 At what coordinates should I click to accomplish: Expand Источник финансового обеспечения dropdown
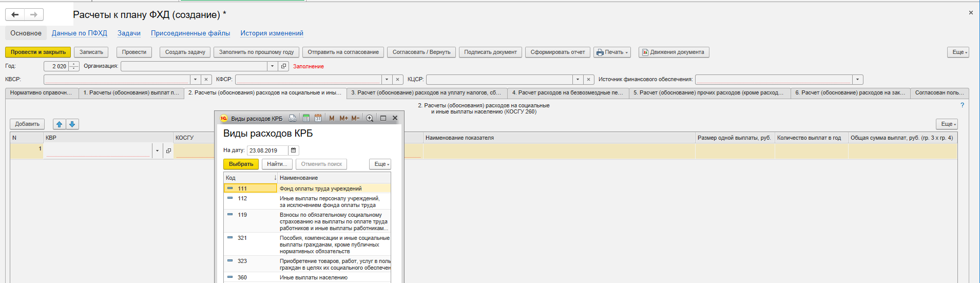pyautogui.click(x=858, y=80)
